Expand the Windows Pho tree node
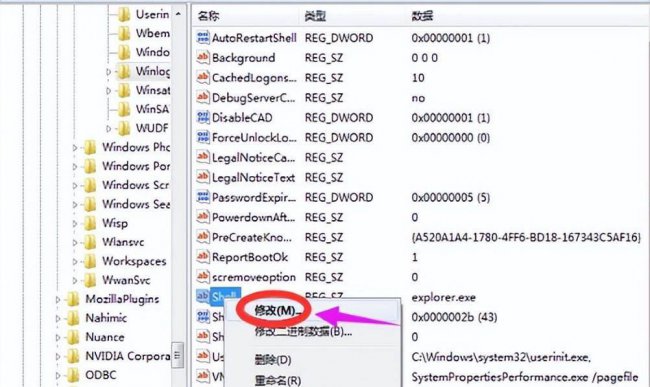This screenshot has height=387, width=650. pos(75,148)
